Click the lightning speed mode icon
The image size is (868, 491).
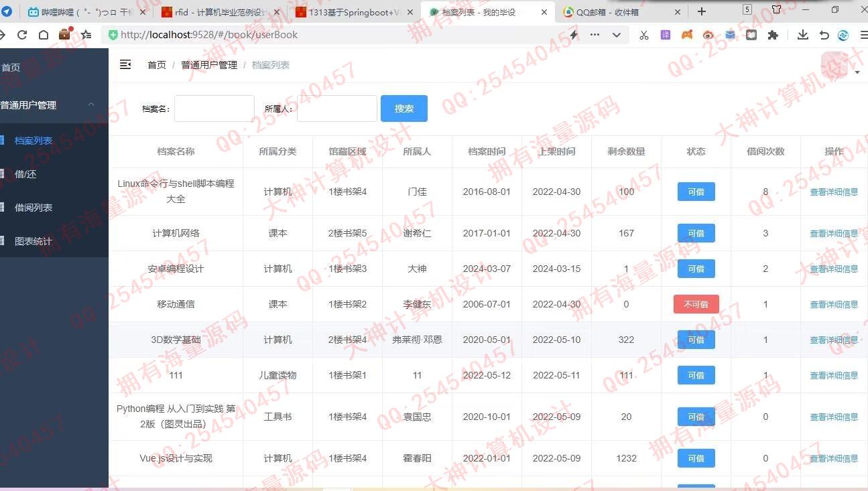[574, 35]
